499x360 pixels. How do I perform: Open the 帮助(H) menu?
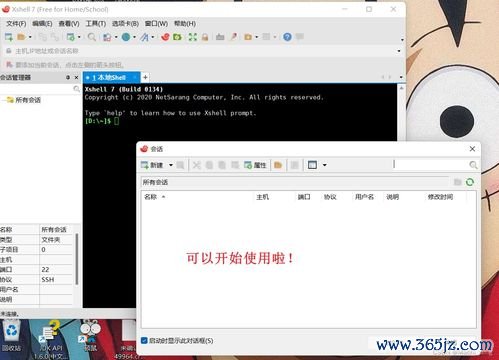pyautogui.click(x=185, y=24)
